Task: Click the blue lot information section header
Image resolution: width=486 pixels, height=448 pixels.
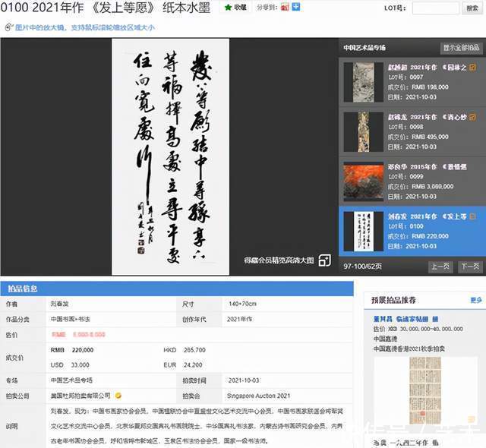Action: 177,289
